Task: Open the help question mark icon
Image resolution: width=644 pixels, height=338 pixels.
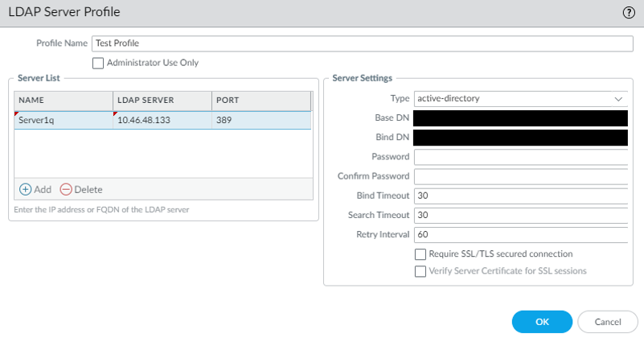Action: 629,13
